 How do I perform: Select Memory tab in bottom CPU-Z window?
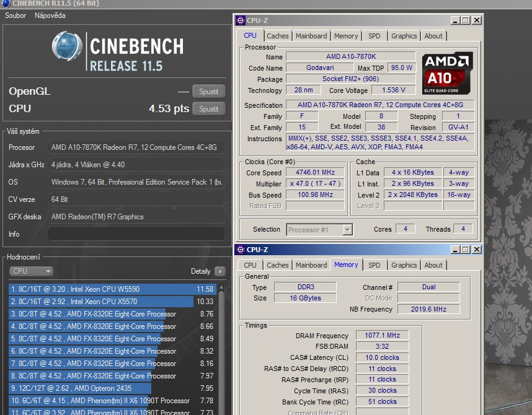(x=346, y=264)
